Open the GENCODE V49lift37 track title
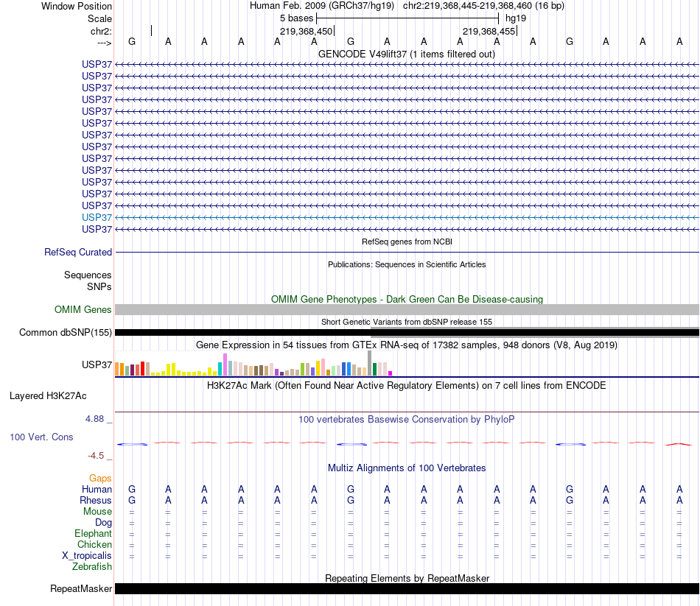The height and width of the screenshot is (606, 700). coord(406,54)
